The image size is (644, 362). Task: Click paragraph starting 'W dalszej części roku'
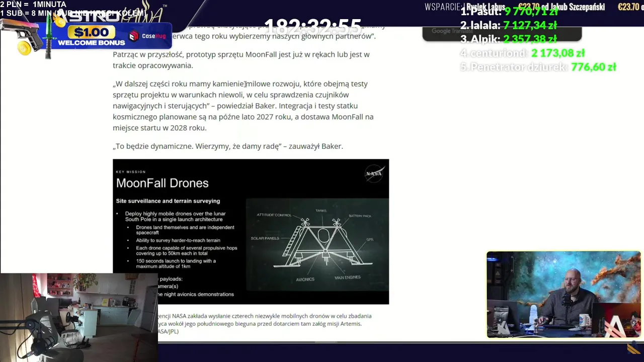pos(243,106)
